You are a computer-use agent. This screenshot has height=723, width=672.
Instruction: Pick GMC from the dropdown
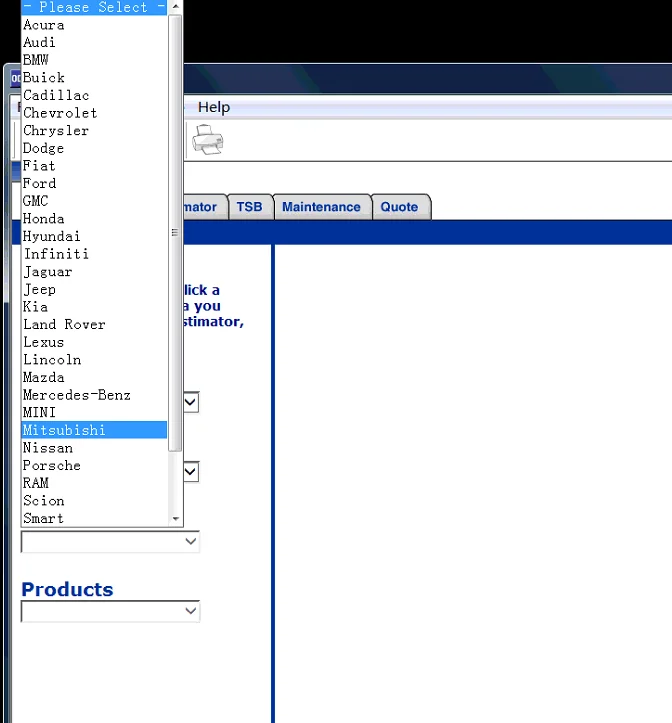point(94,201)
